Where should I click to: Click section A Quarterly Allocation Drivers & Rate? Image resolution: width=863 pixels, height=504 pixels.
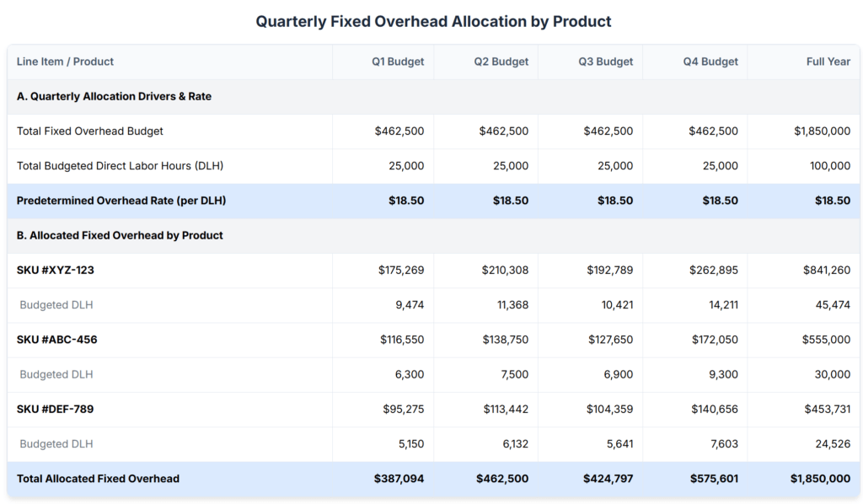click(x=114, y=96)
